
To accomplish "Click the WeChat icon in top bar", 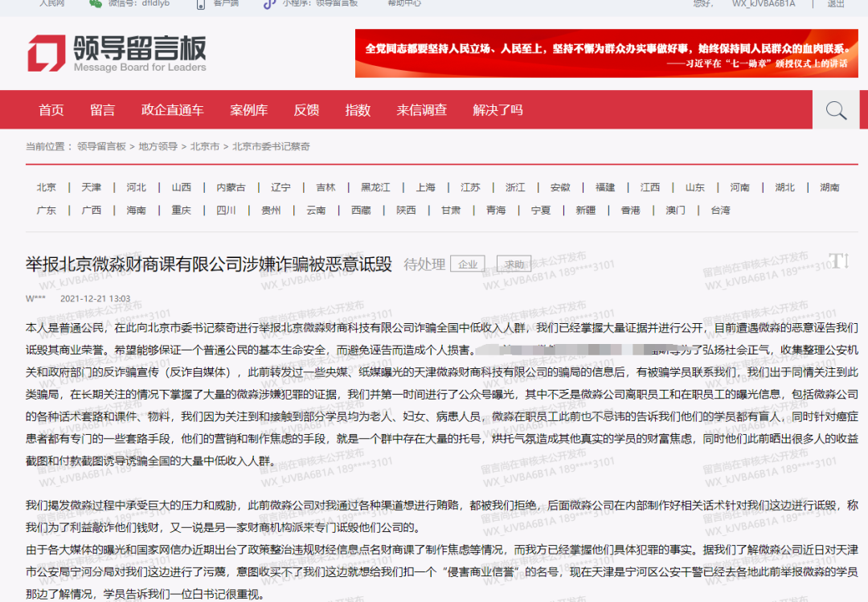I will point(96,3).
